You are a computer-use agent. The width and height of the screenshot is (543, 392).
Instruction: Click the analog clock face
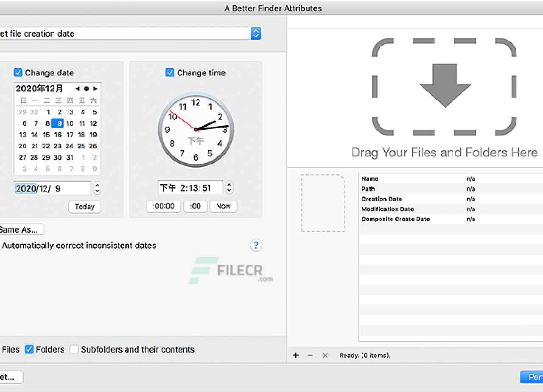pyautogui.click(x=196, y=129)
